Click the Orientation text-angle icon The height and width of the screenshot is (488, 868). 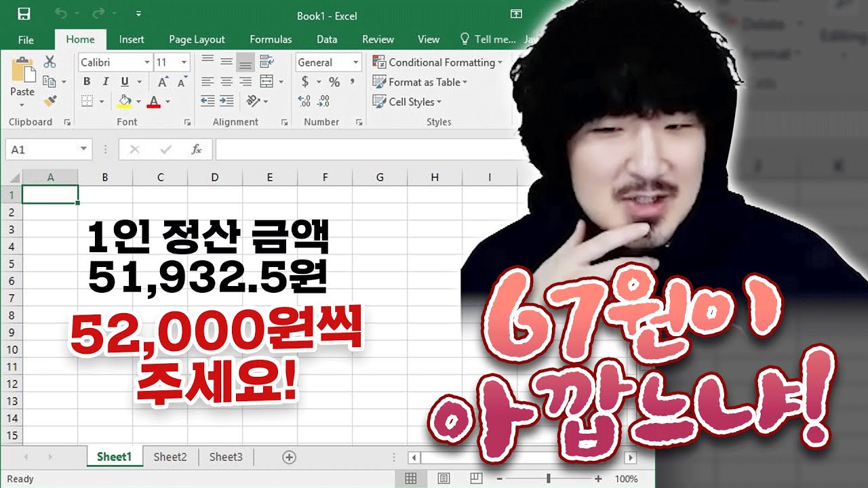tap(253, 101)
